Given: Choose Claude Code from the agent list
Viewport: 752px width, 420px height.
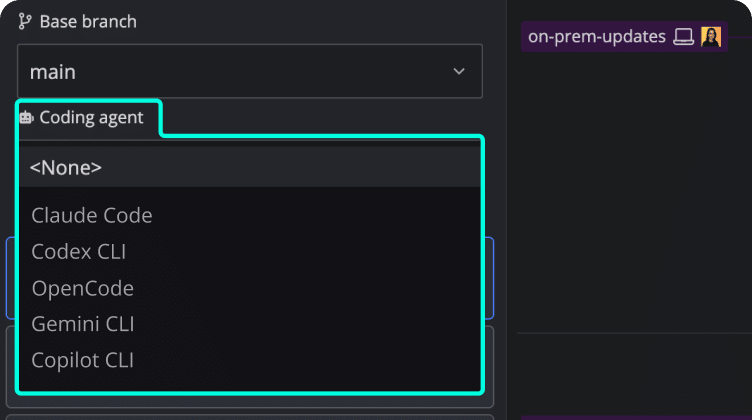Looking at the screenshot, I should (92, 215).
